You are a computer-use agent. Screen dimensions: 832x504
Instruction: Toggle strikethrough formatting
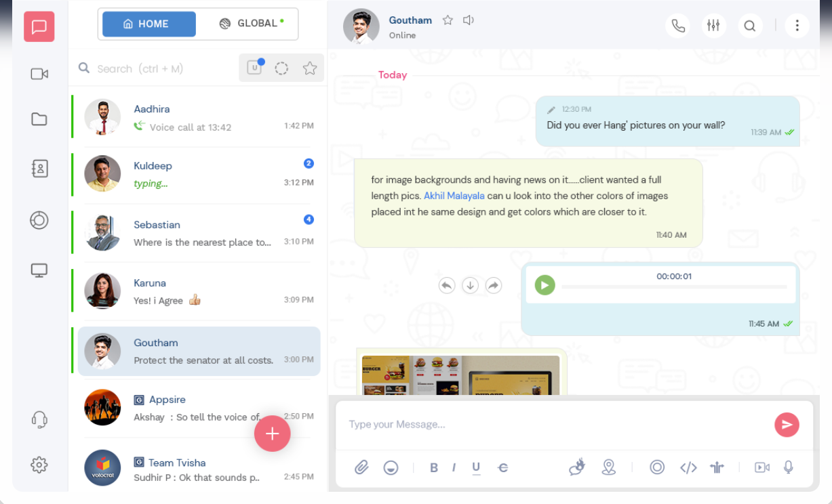pos(502,467)
